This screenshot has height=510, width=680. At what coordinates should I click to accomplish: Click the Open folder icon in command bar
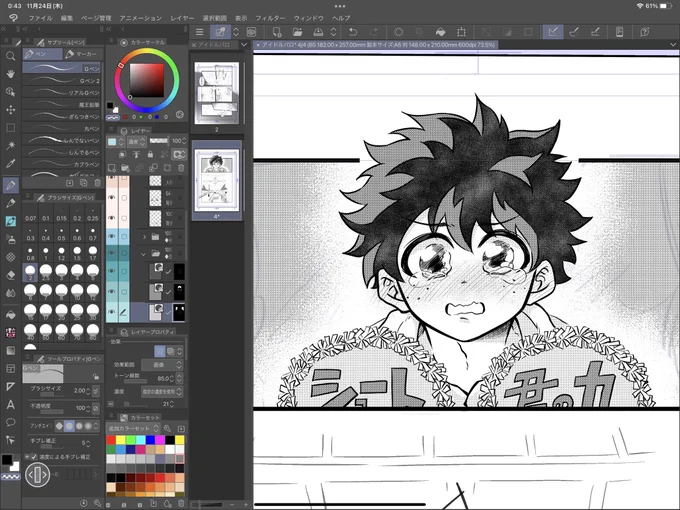coord(298,32)
